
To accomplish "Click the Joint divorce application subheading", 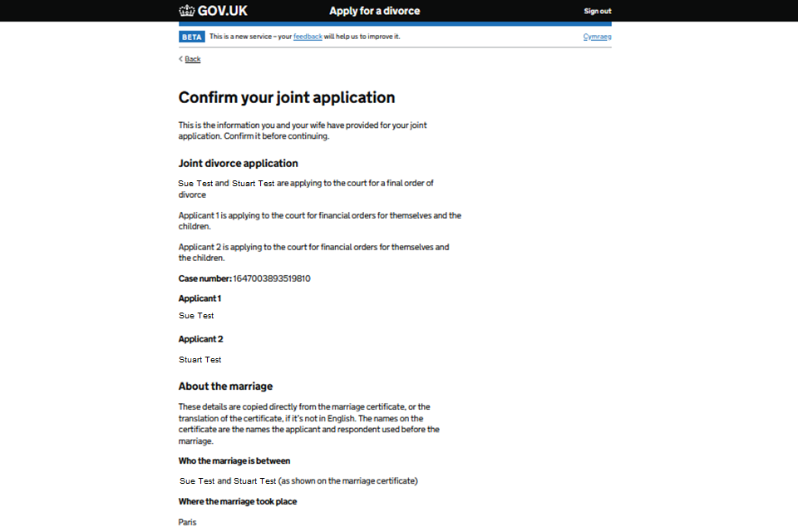I will point(238,163).
